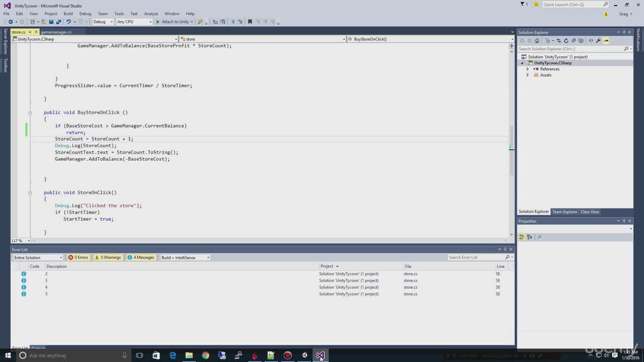Start debugging with green Attach to Unity arrow

158,22
